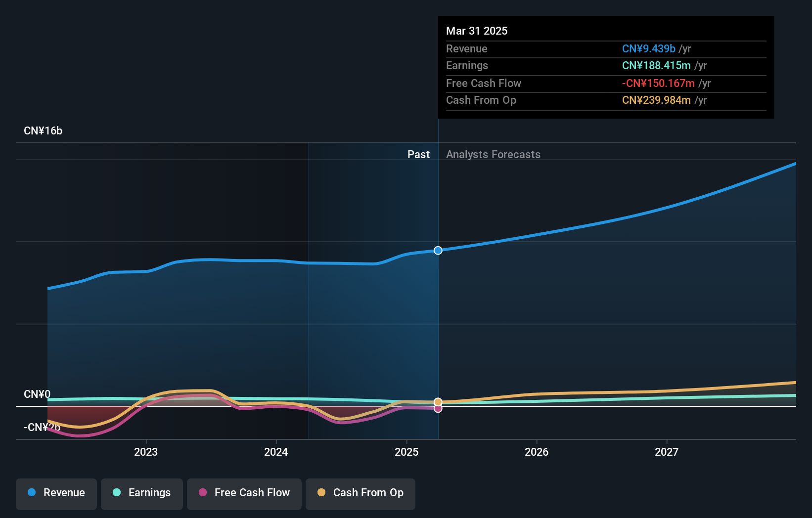Screen dimensions: 812x518
Task: Click the Revenue row label in tooltip
Action: pyautogui.click(x=466, y=48)
